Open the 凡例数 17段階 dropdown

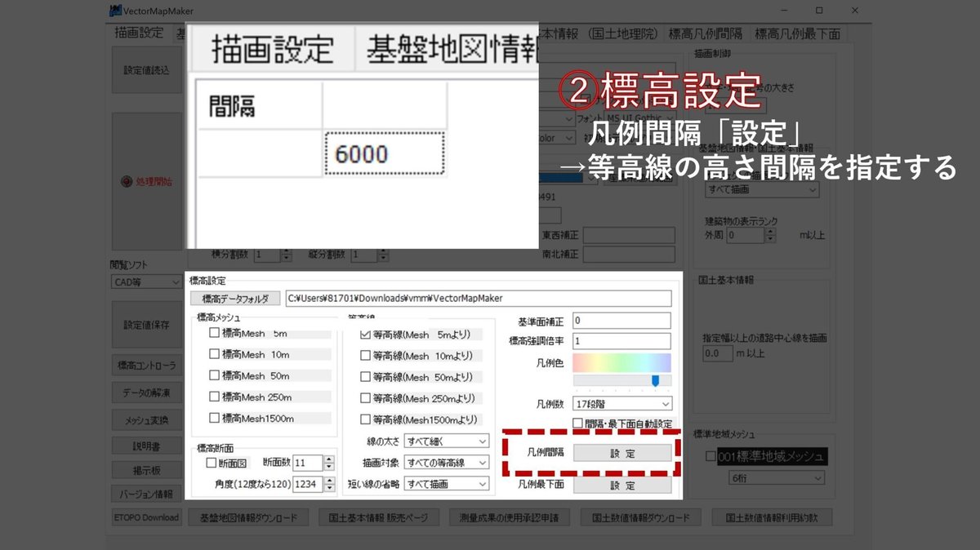pyautogui.click(x=622, y=403)
